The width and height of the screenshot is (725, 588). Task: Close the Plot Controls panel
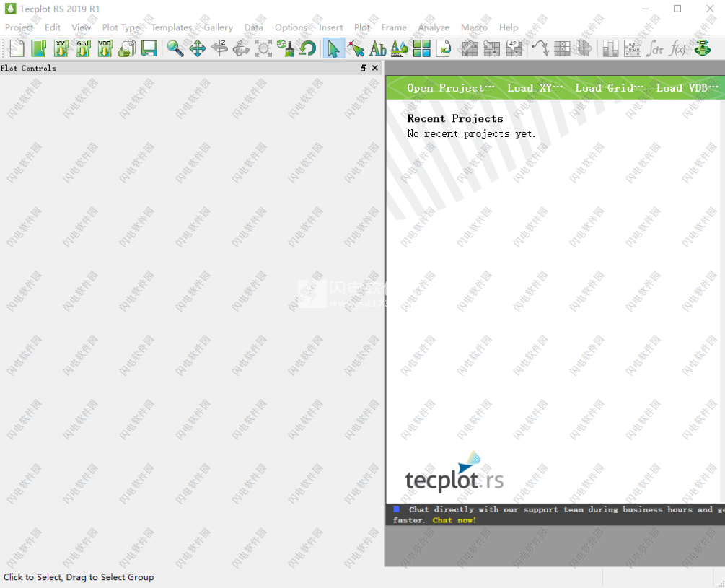(375, 68)
